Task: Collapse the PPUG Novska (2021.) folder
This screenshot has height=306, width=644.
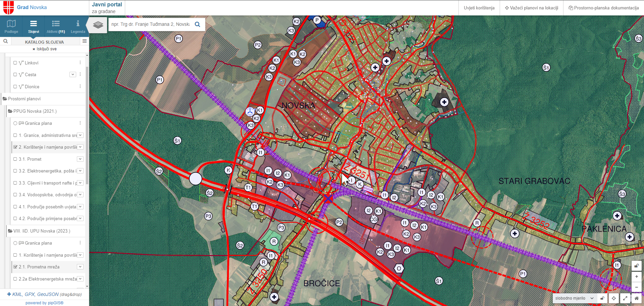Action: click(x=10, y=111)
